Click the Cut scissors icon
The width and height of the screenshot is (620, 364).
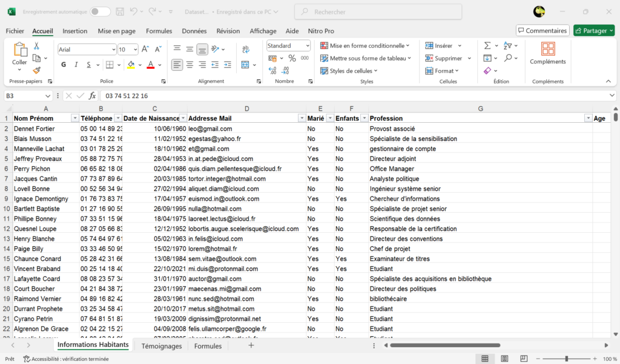(36, 46)
